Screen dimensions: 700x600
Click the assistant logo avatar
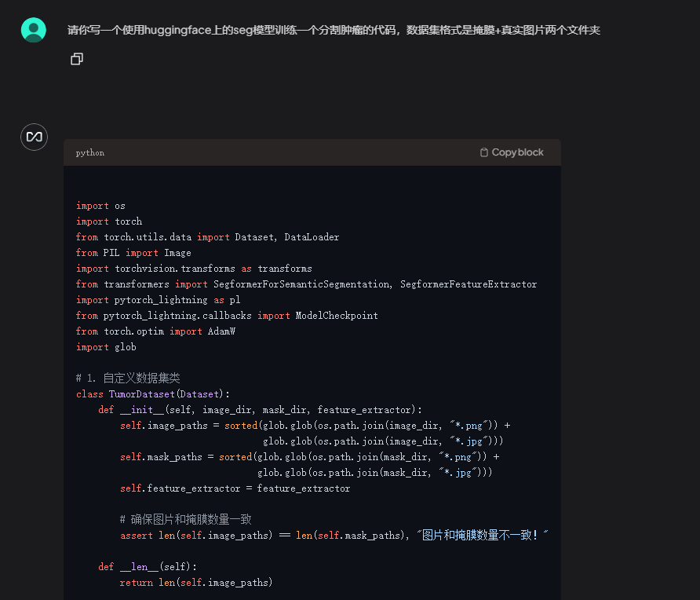coord(34,137)
